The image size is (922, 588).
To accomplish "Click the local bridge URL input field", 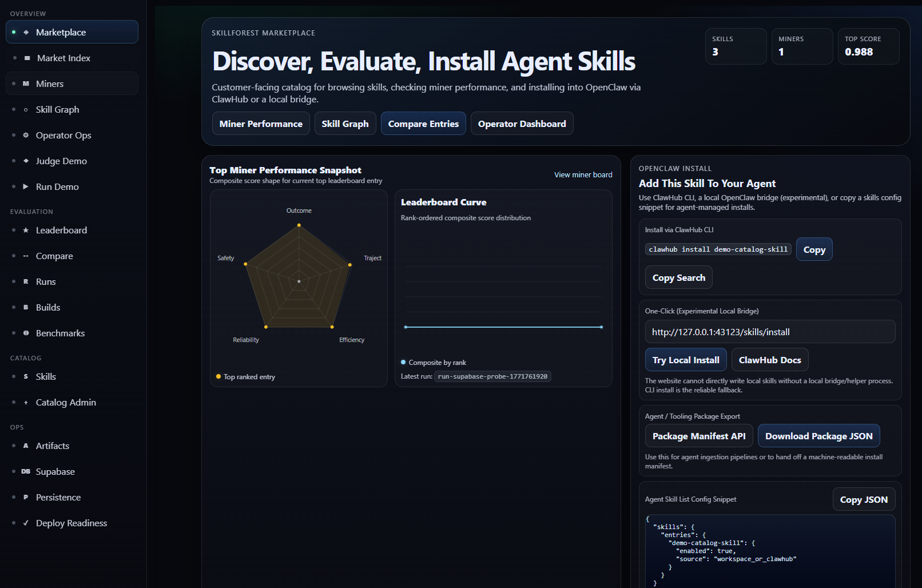I will pyautogui.click(x=769, y=332).
